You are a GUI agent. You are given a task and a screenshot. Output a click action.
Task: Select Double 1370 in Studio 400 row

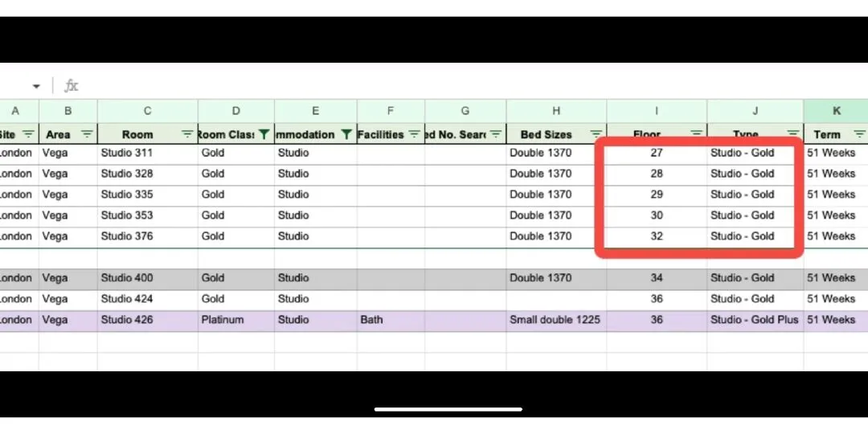tap(556, 278)
